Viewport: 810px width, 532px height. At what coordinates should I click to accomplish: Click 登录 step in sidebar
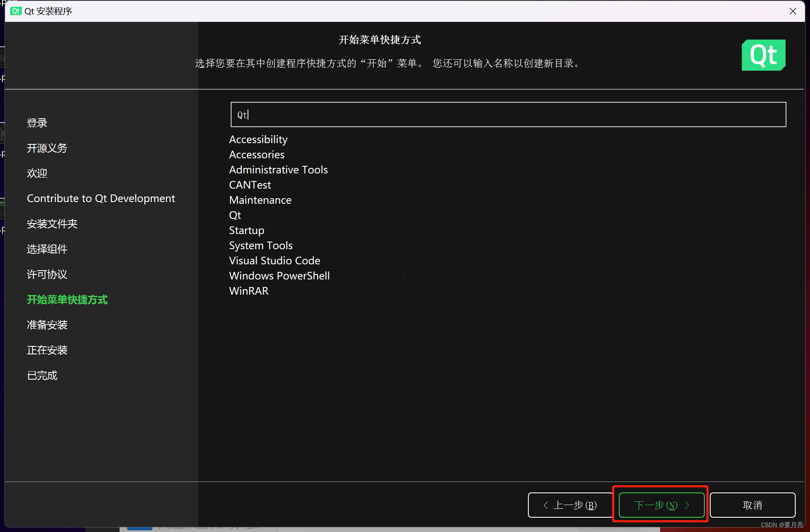[x=37, y=123]
